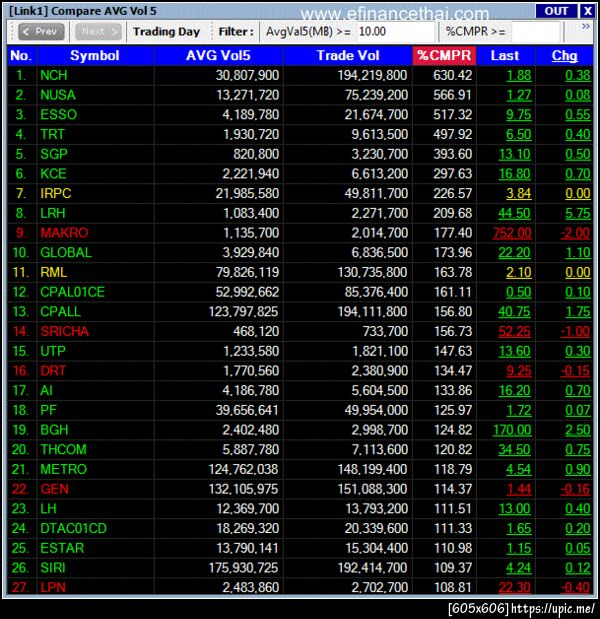
Task: Click change value 2.50 for BGH
Action: point(578,430)
